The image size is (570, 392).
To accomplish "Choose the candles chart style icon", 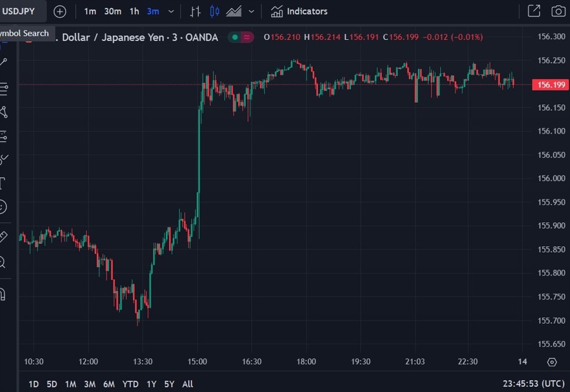I will (x=215, y=11).
